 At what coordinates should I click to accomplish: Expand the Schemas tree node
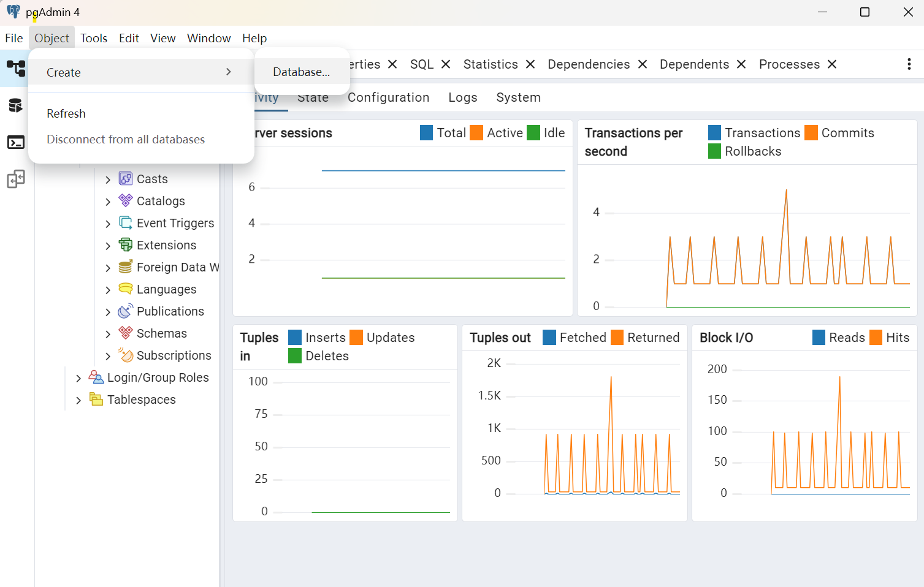tap(108, 334)
